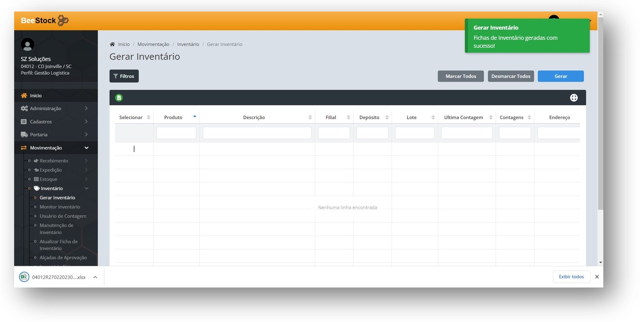
Task: Click the Descrição column filter field
Action: point(257,133)
